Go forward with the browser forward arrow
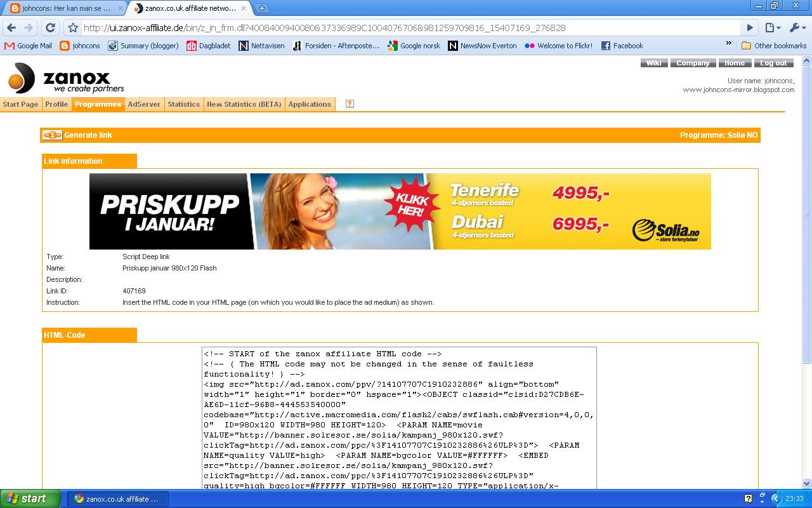This screenshot has width=812, height=508. 29,28
